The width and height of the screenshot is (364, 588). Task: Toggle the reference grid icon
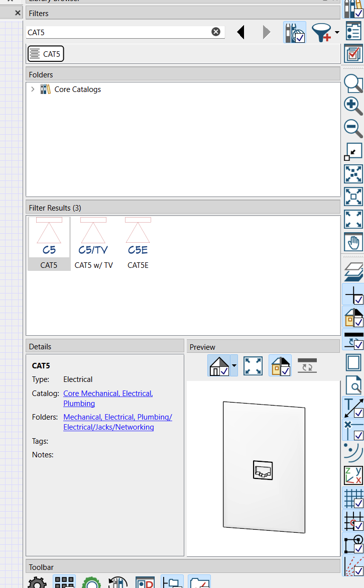[x=353, y=498]
